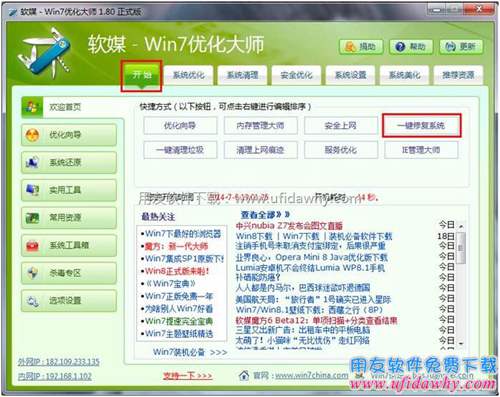Open the www.win7china.com website link
The image size is (500, 397).
click(x=312, y=376)
